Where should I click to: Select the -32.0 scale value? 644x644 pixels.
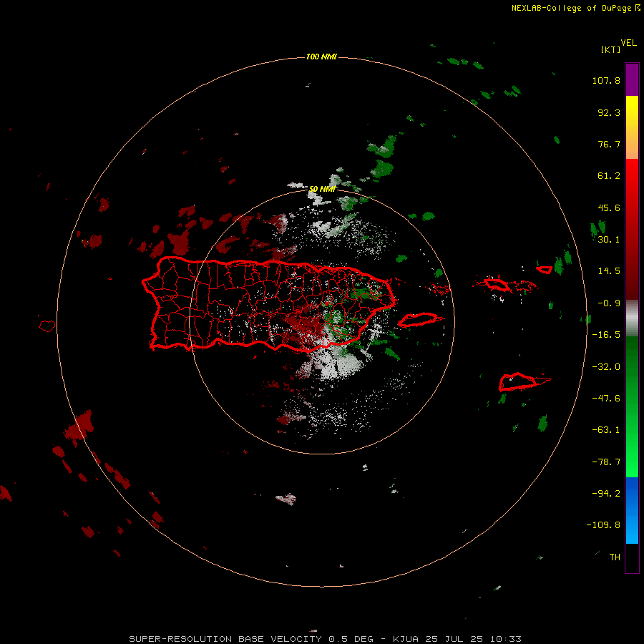pos(606,367)
